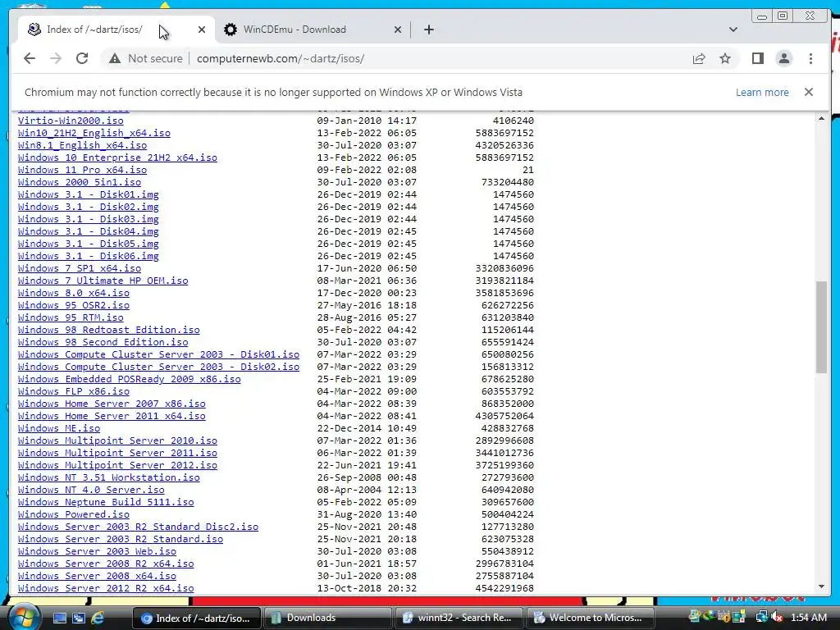Click the muted volume tray icon
Viewport: 840px width, 630px height.
coord(776,618)
